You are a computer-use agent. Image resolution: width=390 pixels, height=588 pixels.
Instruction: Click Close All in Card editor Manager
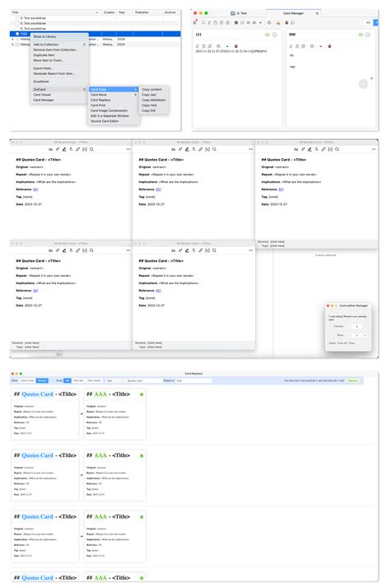coord(341,343)
